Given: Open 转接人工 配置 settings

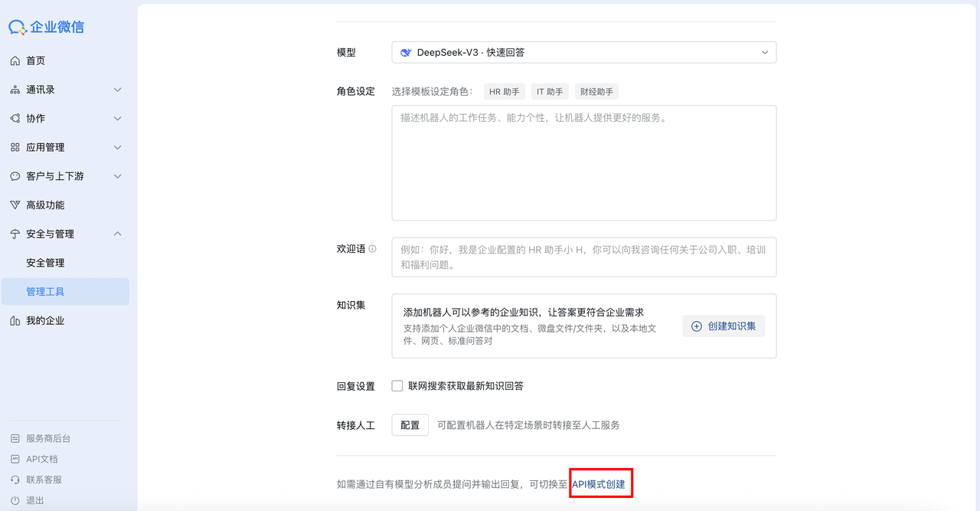Looking at the screenshot, I should [x=410, y=424].
